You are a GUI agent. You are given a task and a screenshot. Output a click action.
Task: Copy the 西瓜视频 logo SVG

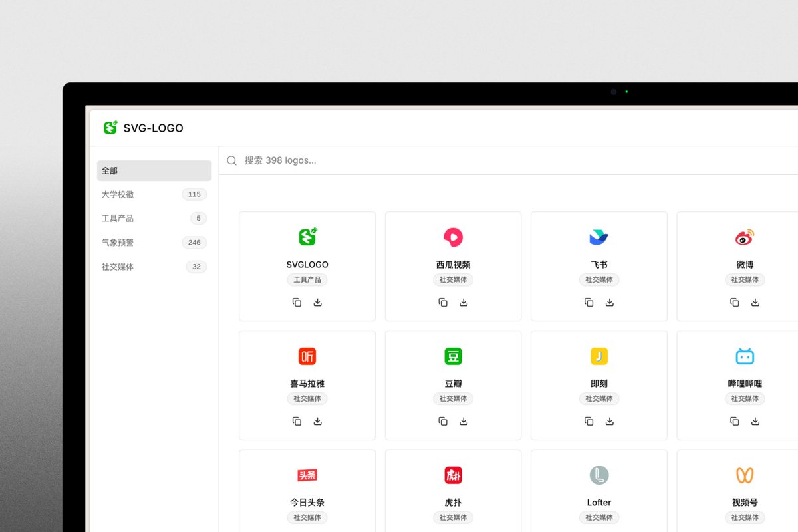[x=443, y=303]
